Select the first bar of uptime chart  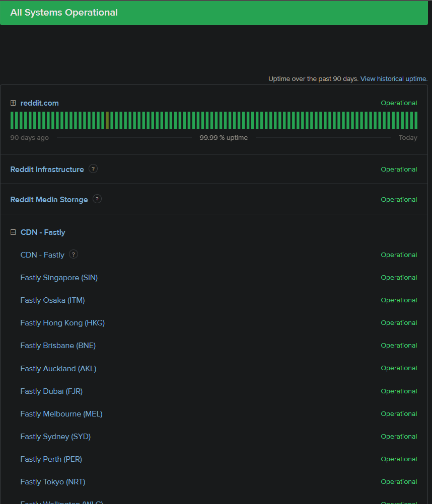coord(12,120)
